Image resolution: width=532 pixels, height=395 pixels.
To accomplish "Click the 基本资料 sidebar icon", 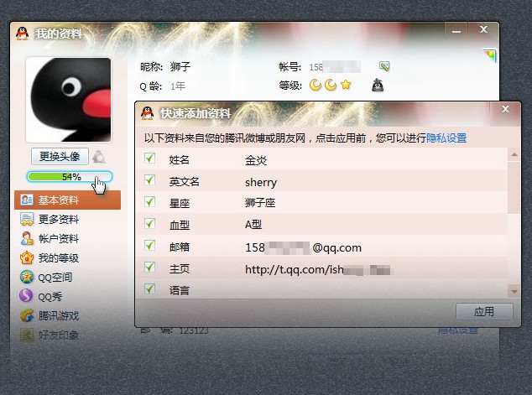I will coord(27,200).
